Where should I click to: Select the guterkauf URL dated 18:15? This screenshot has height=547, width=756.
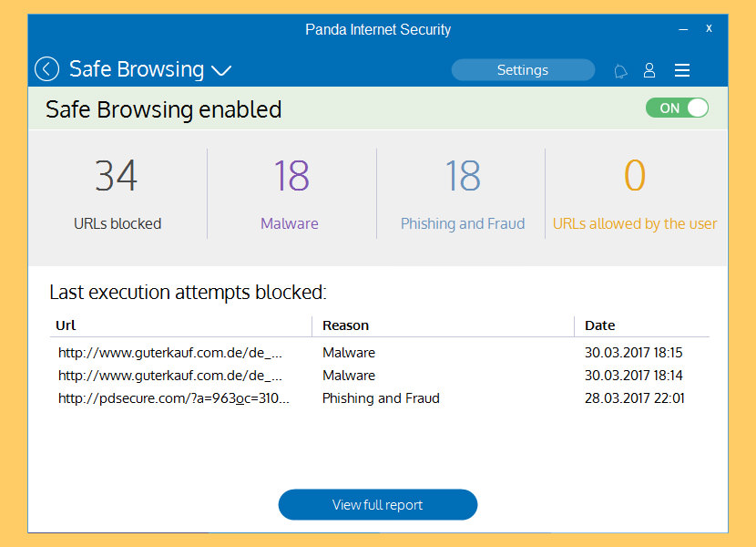click(x=170, y=353)
